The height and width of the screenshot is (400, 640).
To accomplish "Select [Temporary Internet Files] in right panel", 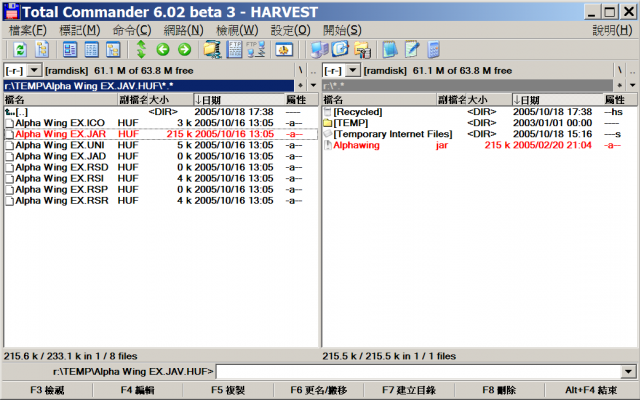I will 480,134.
